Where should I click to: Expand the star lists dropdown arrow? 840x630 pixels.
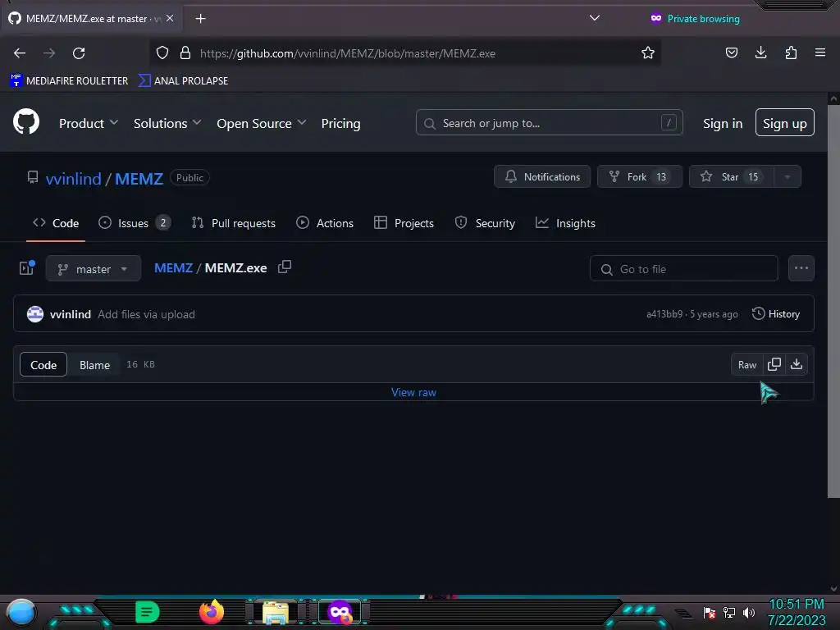pyautogui.click(x=787, y=177)
